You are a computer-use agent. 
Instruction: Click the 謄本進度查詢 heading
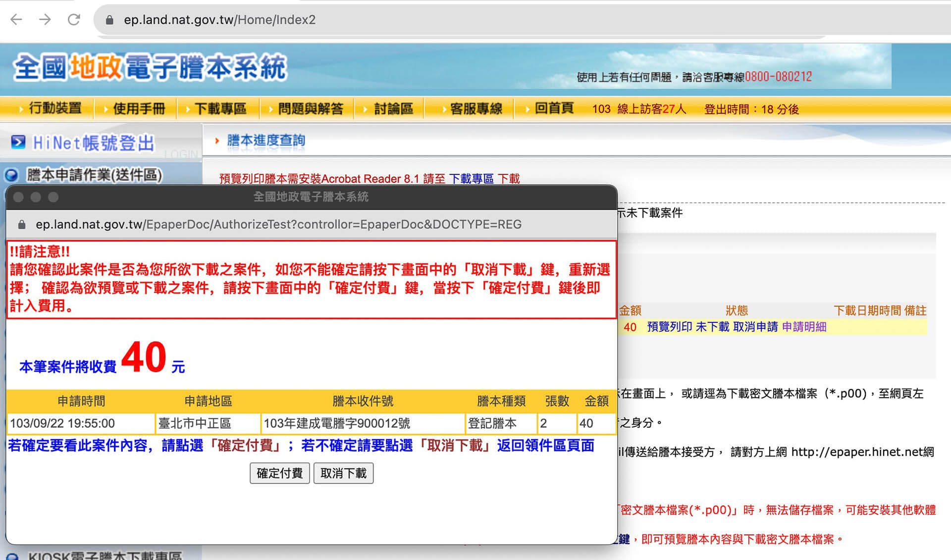tap(266, 141)
